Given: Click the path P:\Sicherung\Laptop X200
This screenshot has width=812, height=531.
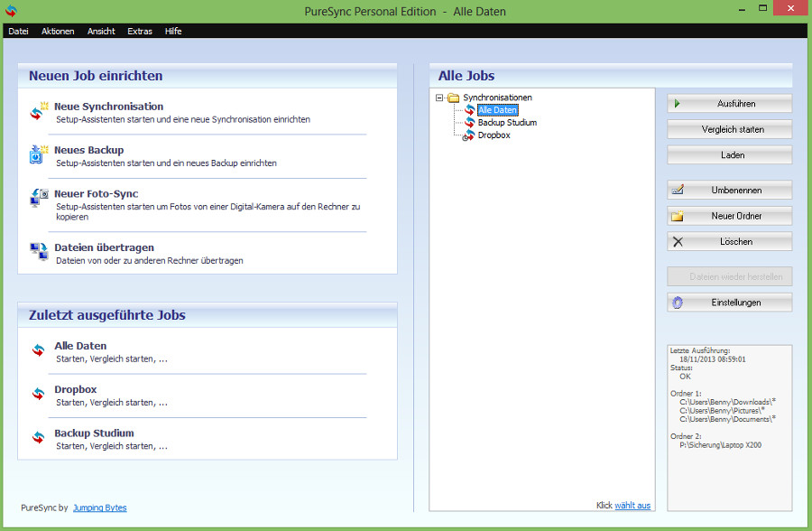Looking at the screenshot, I should point(720,444).
